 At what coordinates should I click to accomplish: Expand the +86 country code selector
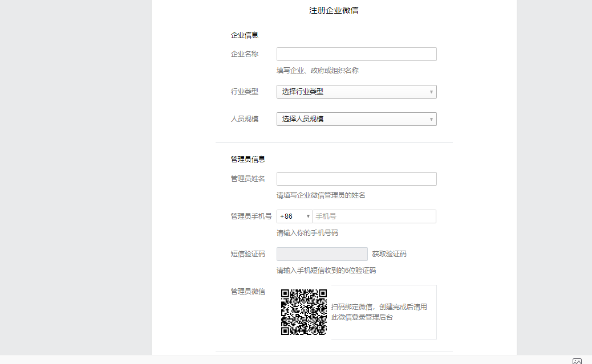[x=294, y=216]
